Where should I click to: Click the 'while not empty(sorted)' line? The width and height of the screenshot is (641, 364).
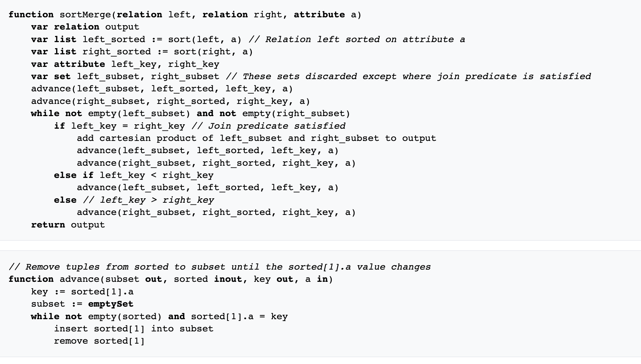click(159, 316)
